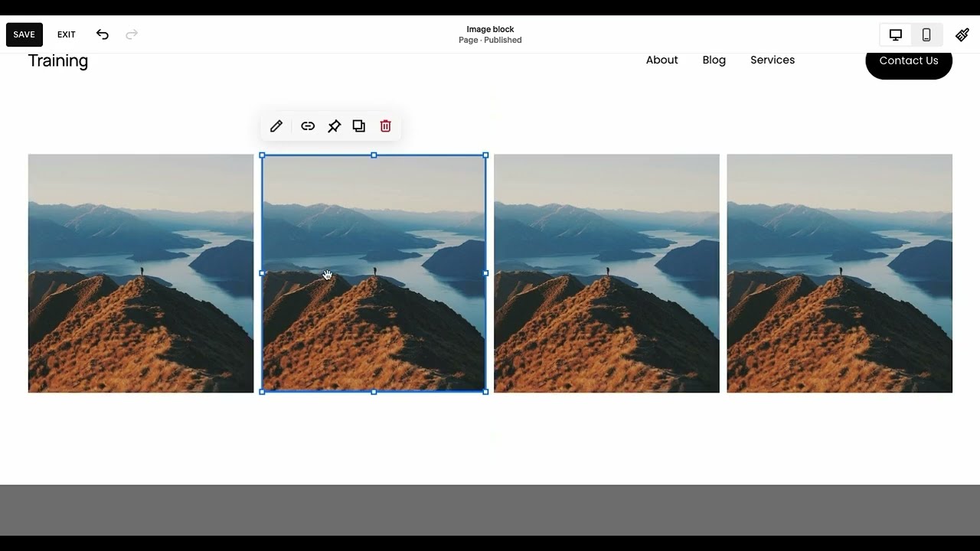This screenshot has height=551, width=980.
Task: Click the pin icon on image toolbar
Action: (x=334, y=126)
